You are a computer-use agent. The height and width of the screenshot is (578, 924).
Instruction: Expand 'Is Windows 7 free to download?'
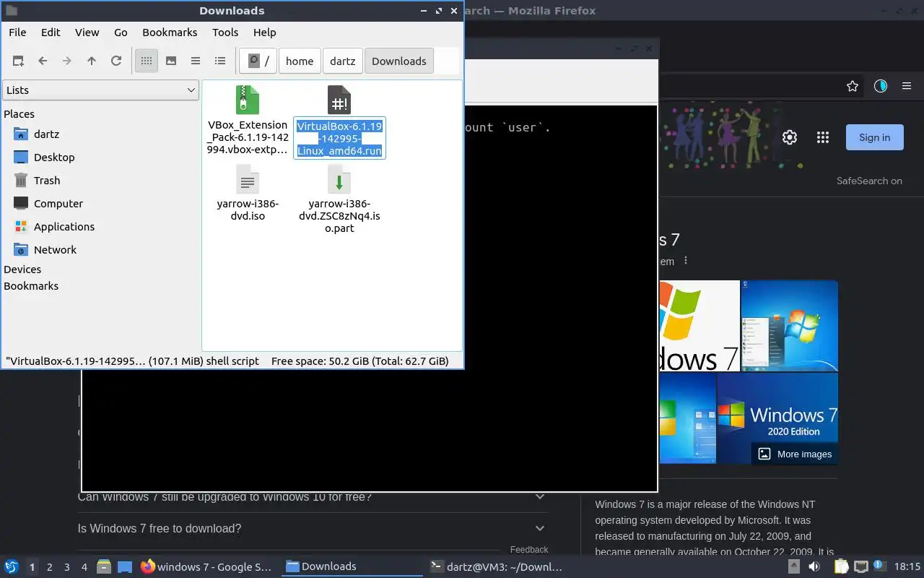(x=313, y=529)
